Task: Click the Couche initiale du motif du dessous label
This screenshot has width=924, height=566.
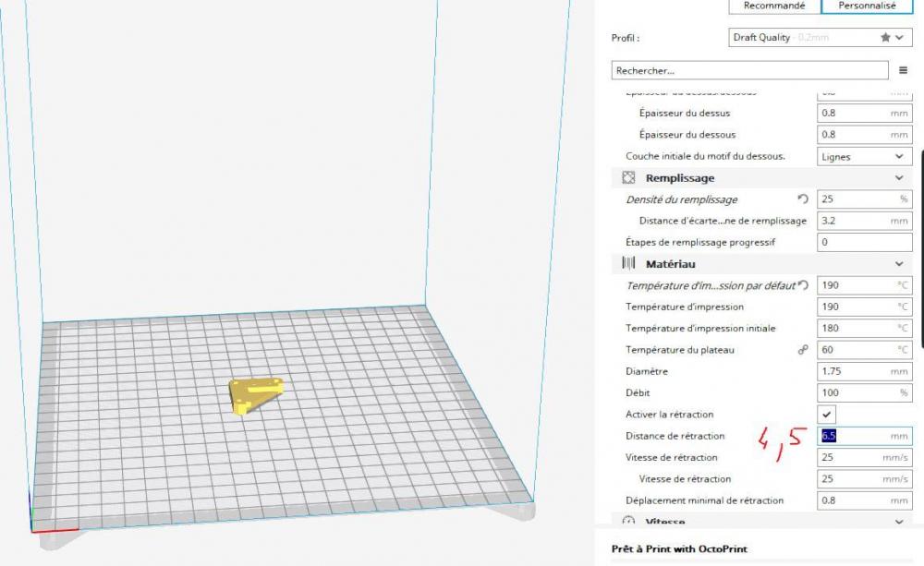Action: [705, 156]
